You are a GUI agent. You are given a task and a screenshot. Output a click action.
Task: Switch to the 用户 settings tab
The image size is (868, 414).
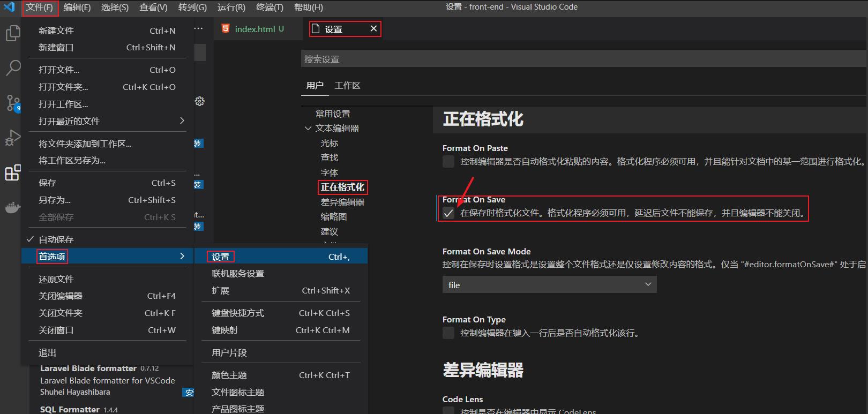click(x=315, y=86)
